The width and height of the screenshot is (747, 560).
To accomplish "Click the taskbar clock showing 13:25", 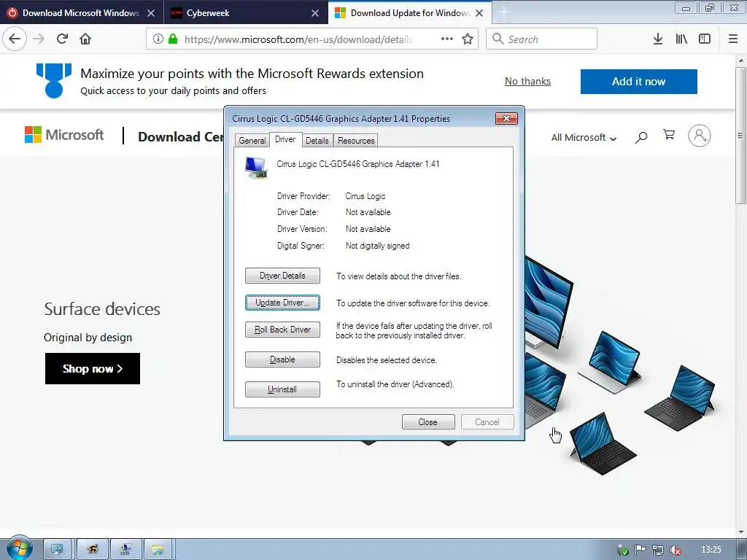I will [711, 550].
